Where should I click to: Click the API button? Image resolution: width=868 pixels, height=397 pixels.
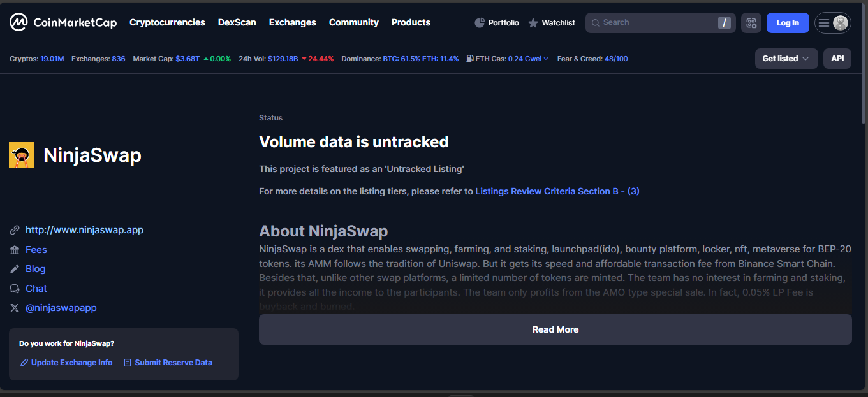[x=837, y=59]
